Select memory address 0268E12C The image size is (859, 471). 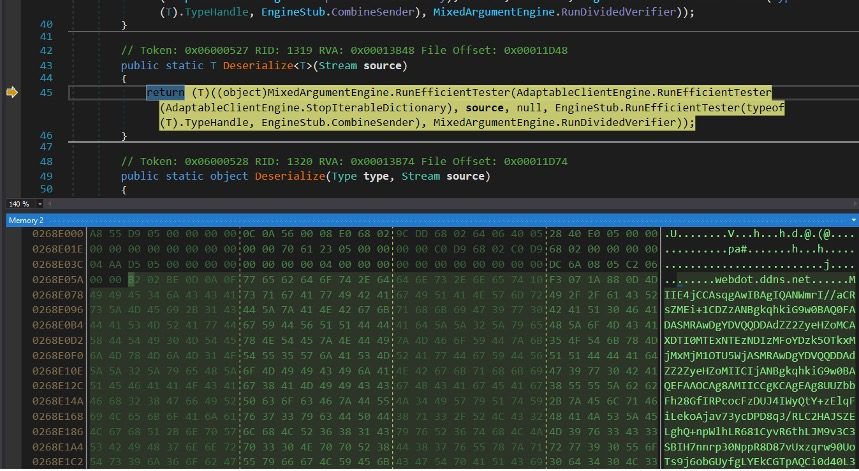pos(58,386)
